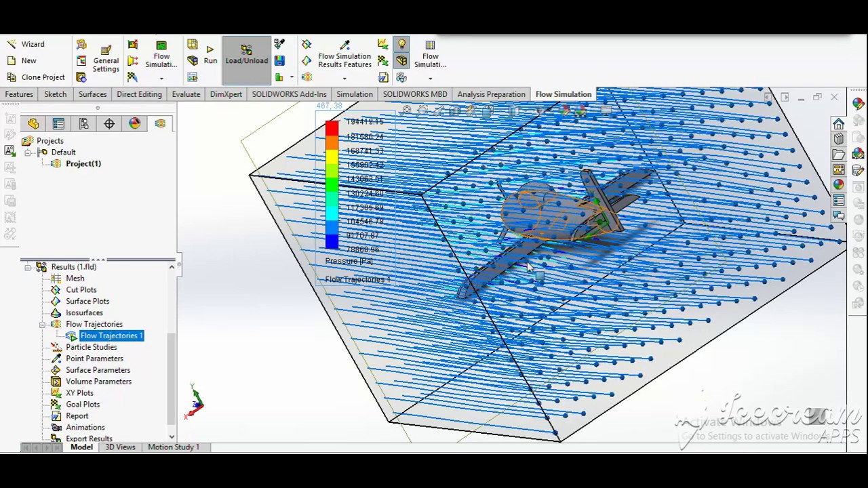Click the XY Plot toolbar icon
868x488 pixels.
(383, 44)
